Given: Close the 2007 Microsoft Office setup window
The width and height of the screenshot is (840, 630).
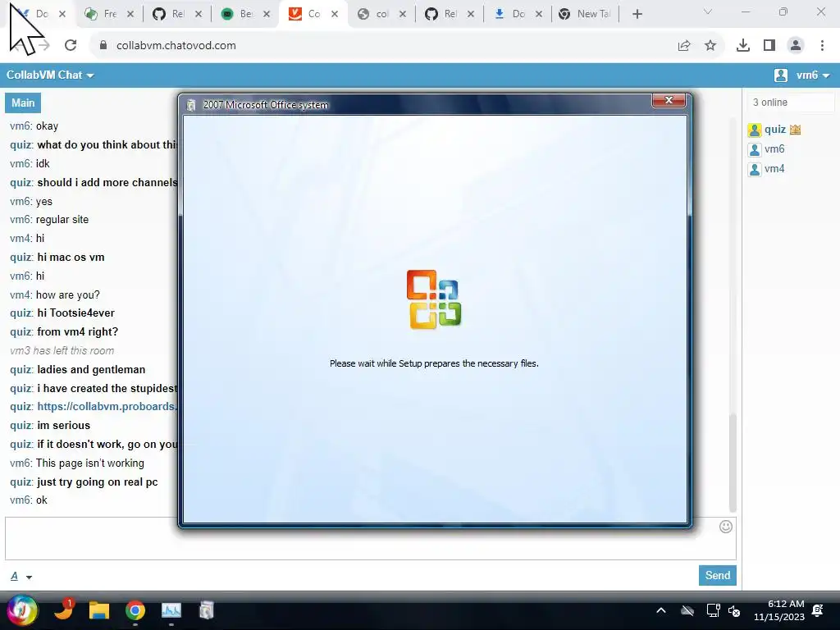Looking at the screenshot, I should (669, 100).
